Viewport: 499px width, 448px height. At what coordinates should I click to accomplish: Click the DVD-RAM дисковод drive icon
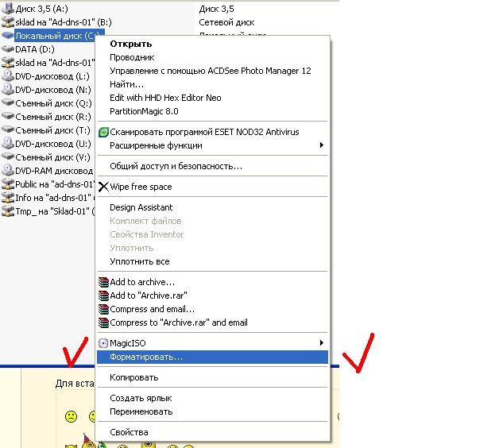8,171
